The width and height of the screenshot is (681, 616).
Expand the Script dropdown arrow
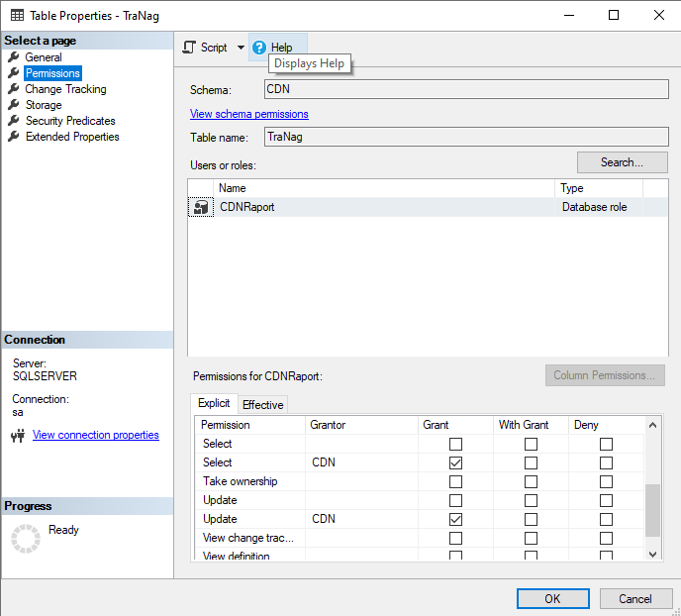coord(241,48)
